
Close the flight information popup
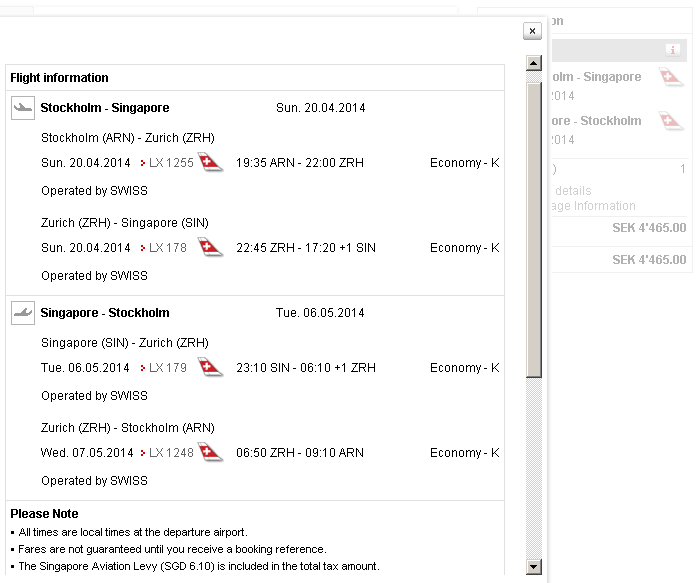tap(532, 31)
